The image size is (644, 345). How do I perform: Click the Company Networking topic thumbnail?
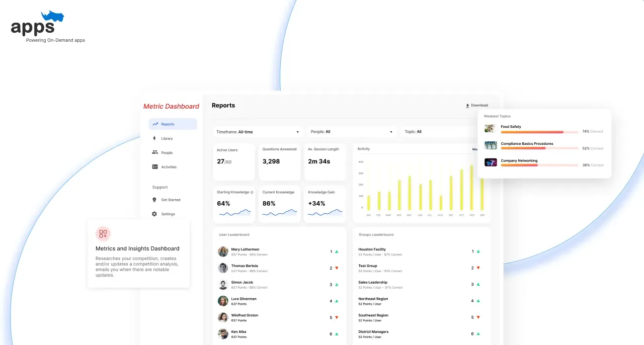(x=491, y=162)
